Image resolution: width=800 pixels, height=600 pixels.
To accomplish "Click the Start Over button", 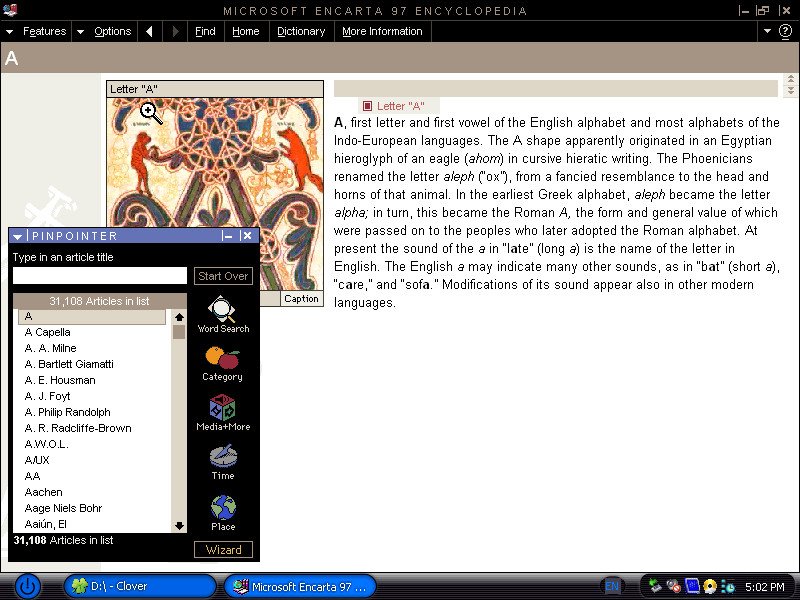I will [223, 276].
